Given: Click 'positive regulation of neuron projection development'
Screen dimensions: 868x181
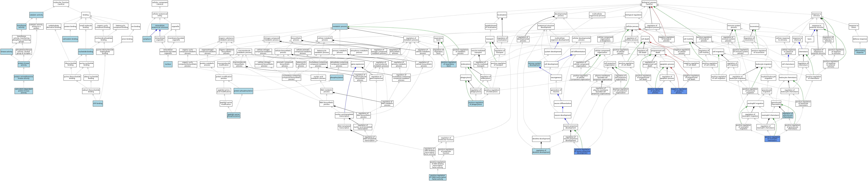Looking at the screenshot, I should (582, 151).
